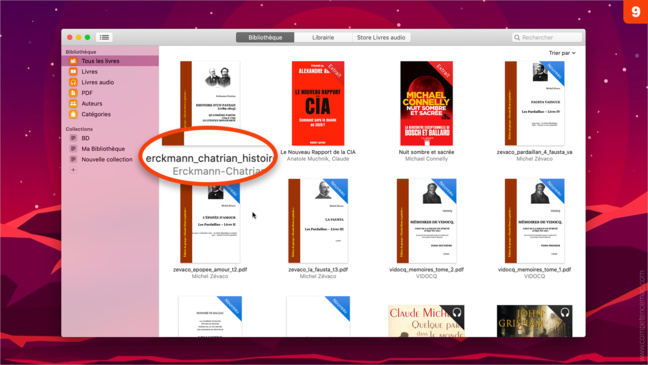The image size is (648, 365).
Task: Open the BD collection icon
Action: tap(73, 138)
